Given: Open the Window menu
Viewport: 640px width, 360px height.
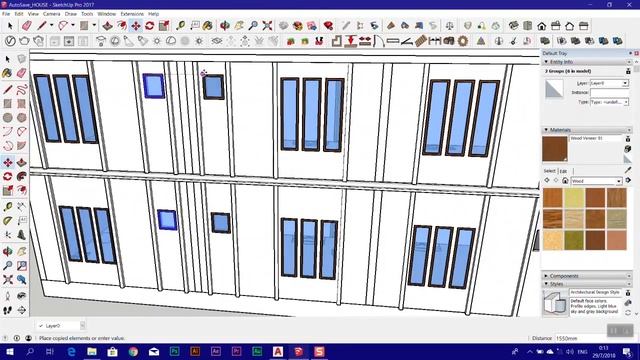Looking at the screenshot, I should 107,14.
